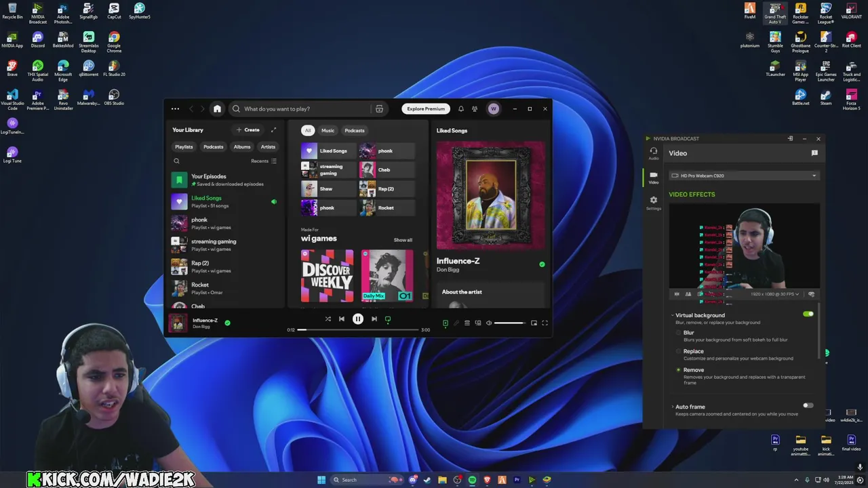This screenshot has height=488, width=868.
Task: Click Show all for wi games
Action: 403,240
